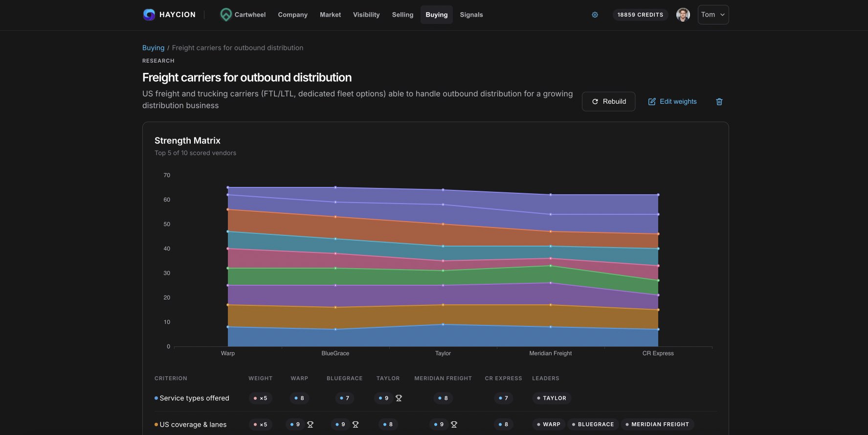Click the WEIGHT column header
Screen dimensions: 868x435
coord(260,379)
